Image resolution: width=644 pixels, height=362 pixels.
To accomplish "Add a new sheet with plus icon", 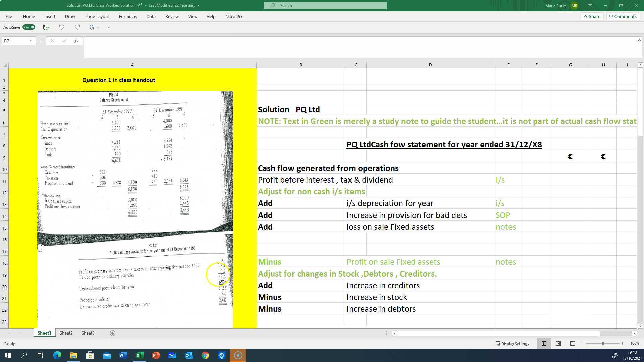I will [113, 333].
